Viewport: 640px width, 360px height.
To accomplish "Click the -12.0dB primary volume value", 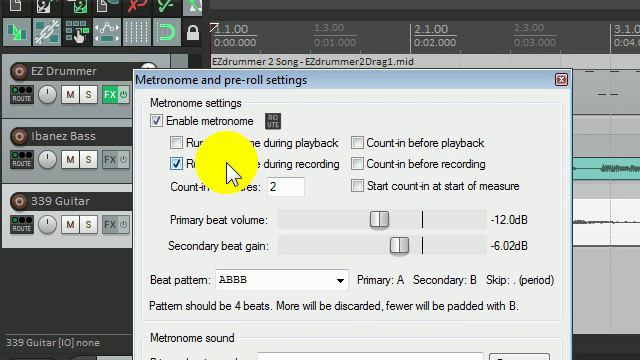I will pyautogui.click(x=509, y=220).
